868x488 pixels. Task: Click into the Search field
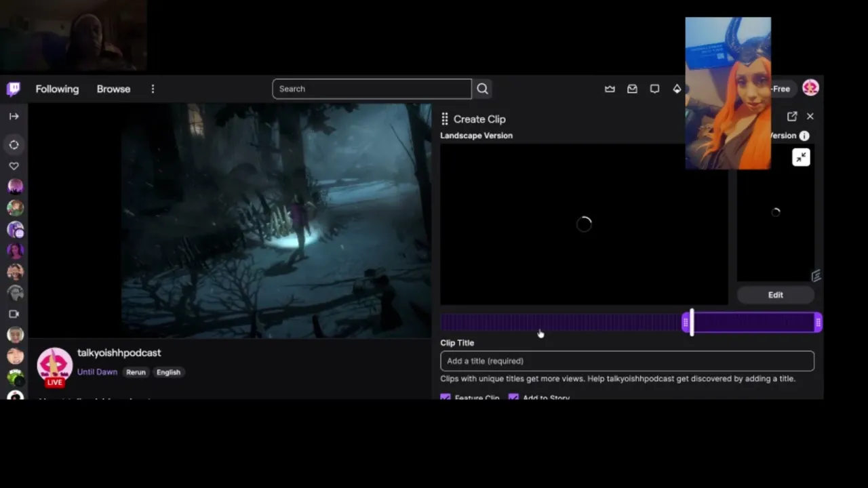[x=372, y=89]
